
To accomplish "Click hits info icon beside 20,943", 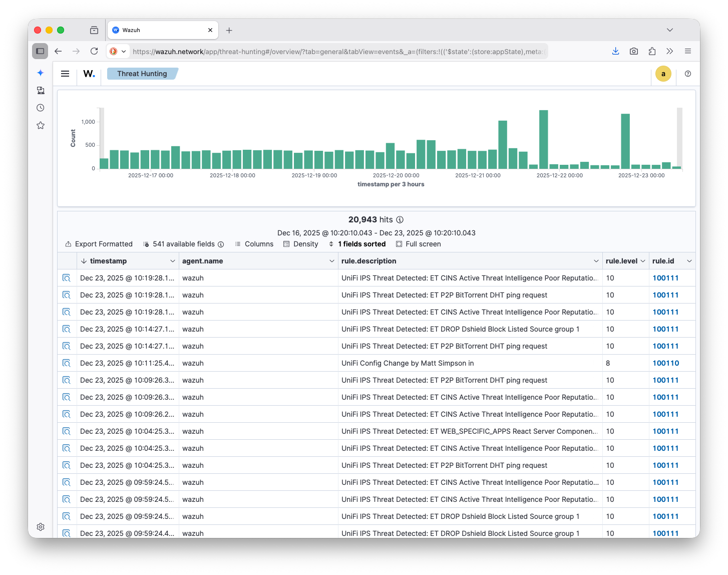I will (400, 220).
